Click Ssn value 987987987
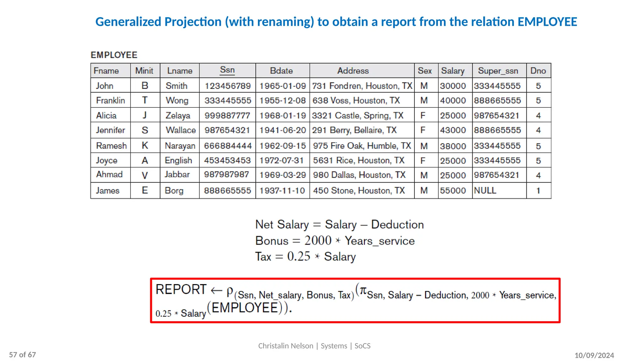The image size is (644, 362). (226, 174)
